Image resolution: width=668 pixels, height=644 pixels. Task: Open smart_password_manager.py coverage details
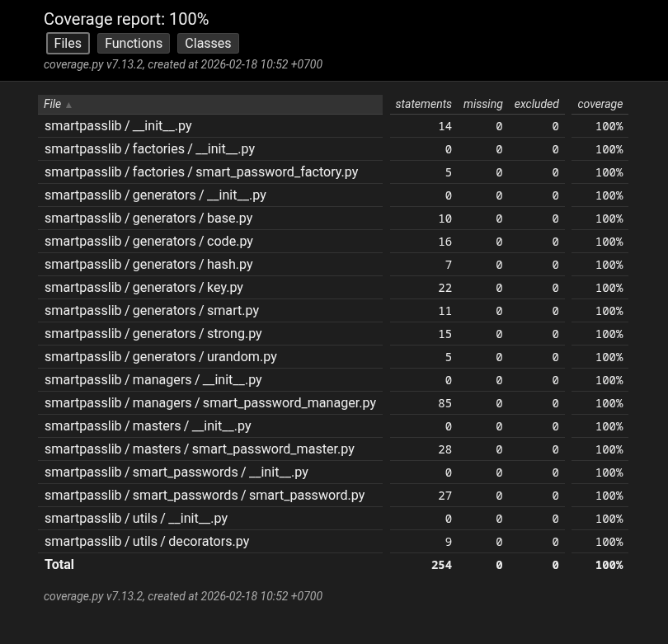tap(210, 402)
